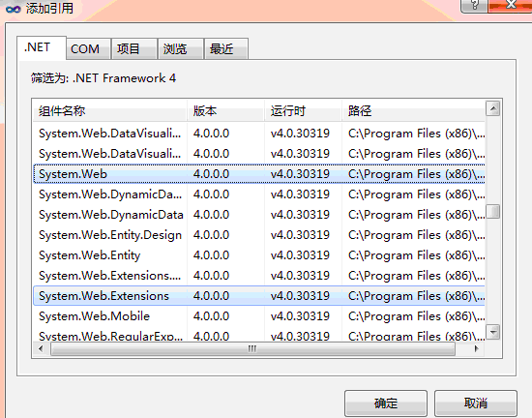
Task: Click horizontal scrollbar right arrow
Action: coord(476,348)
